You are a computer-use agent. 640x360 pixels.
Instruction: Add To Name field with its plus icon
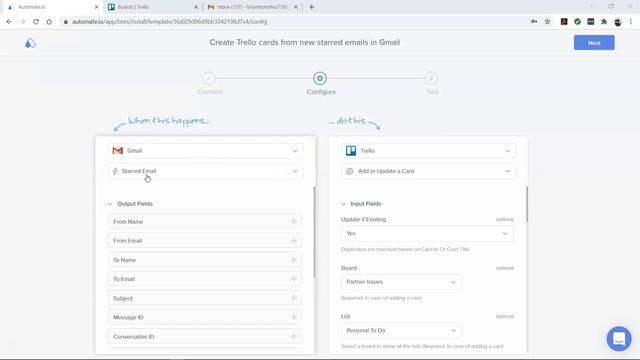pos(293,260)
